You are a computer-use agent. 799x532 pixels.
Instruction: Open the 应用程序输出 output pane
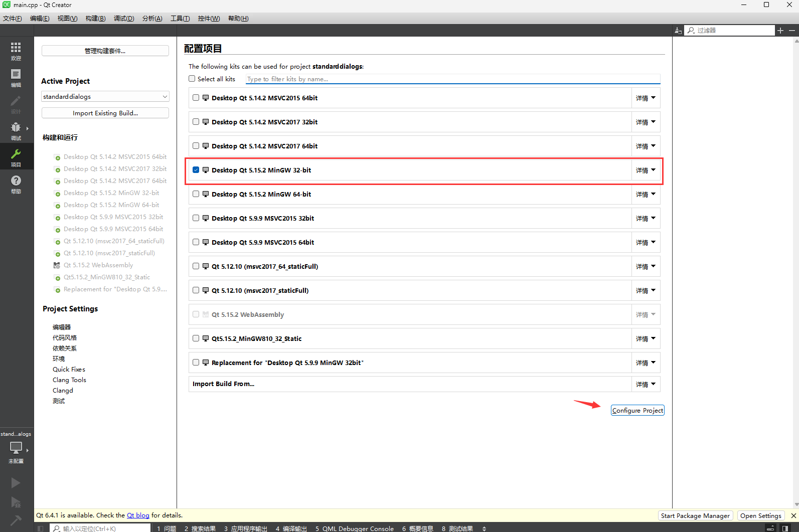point(246,528)
